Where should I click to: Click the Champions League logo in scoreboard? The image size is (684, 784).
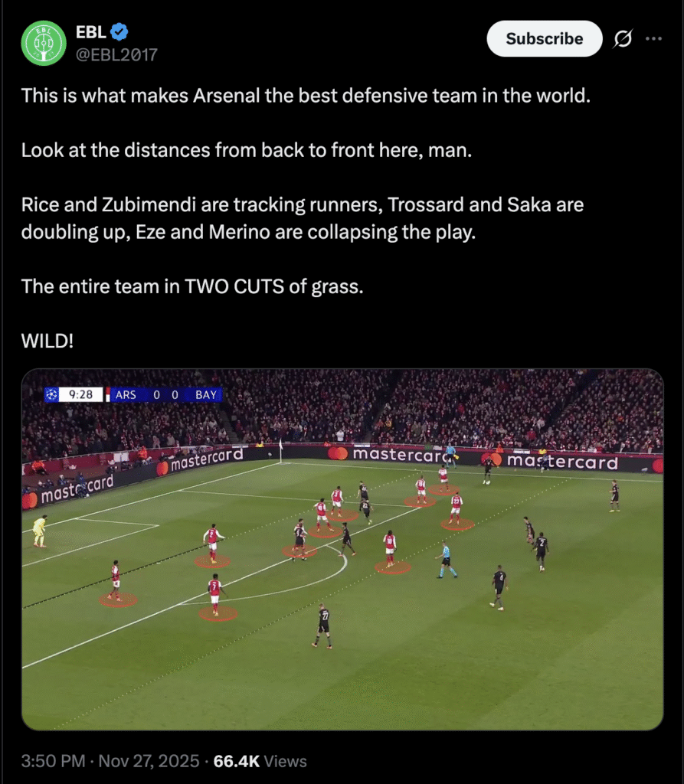[51, 394]
